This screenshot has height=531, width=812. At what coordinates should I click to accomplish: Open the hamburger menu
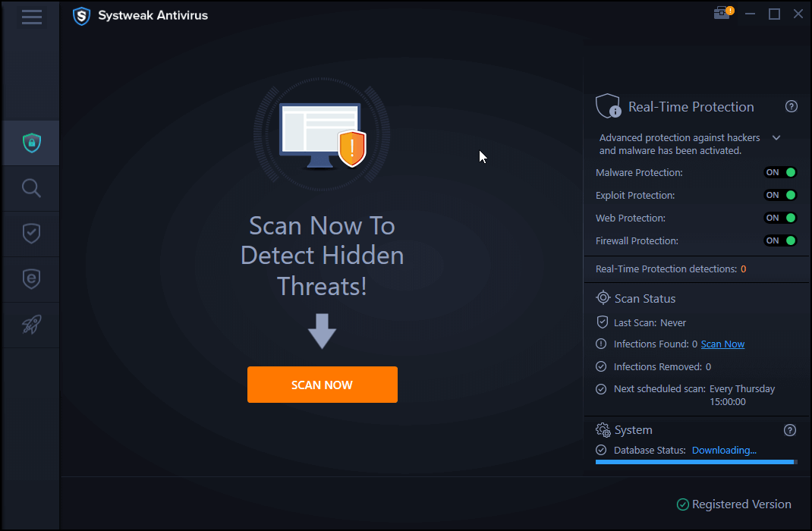[x=31, y=16]
